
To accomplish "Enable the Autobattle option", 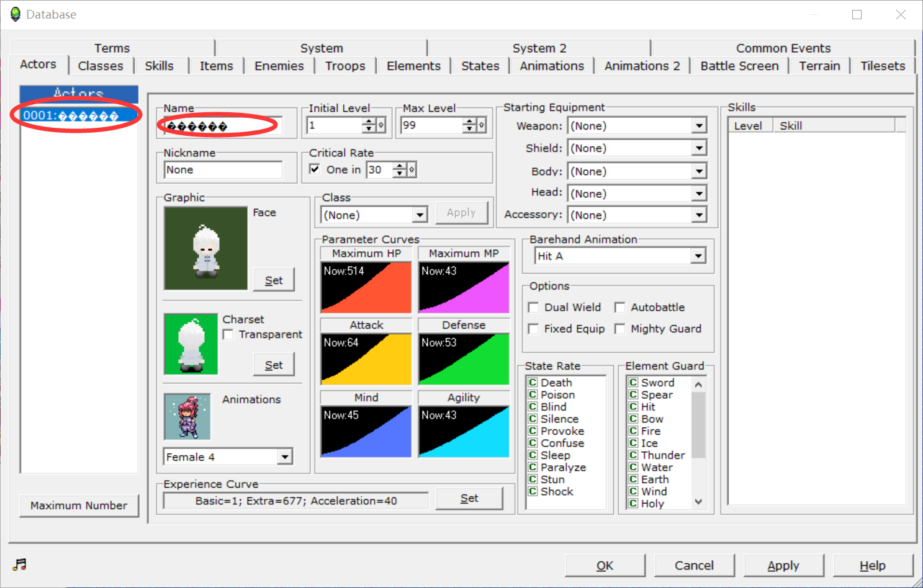I will 619,308.
